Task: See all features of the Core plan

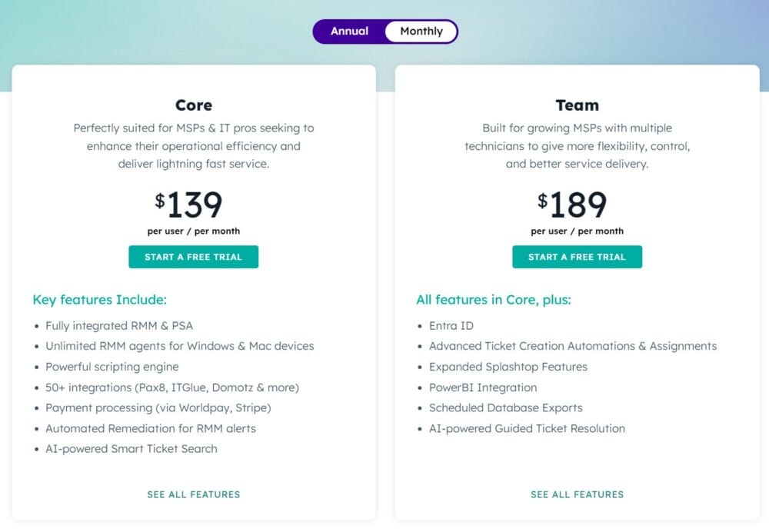Action: point(193,494)
